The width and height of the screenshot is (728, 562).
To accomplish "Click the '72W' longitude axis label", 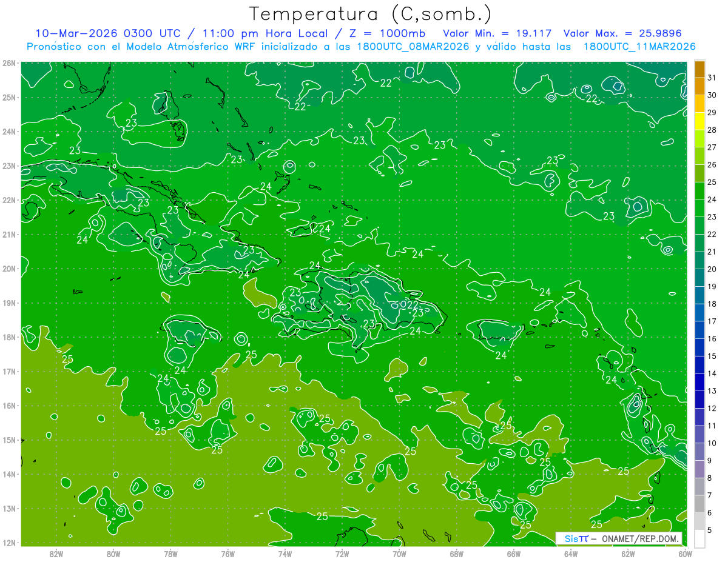I will [342, 553].
